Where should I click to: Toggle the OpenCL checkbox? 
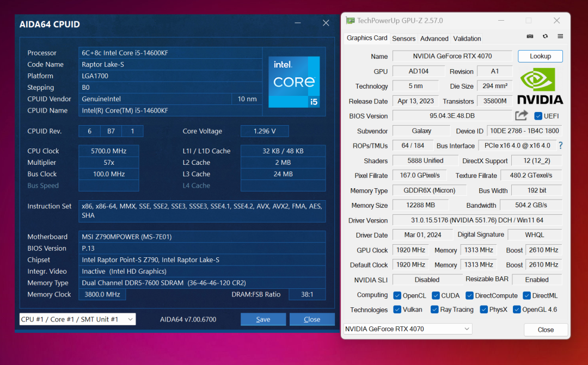pos(397,296)
